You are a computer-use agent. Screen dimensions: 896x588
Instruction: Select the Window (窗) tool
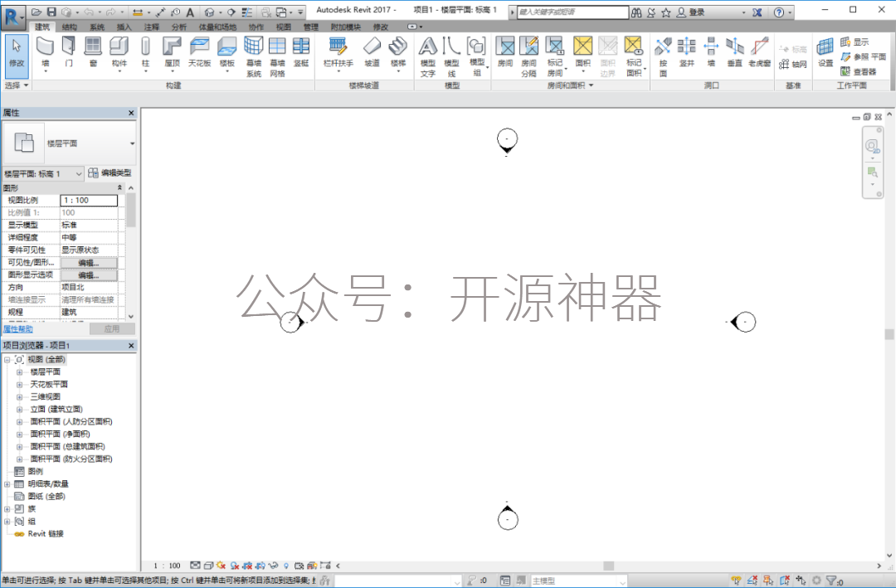93,52
